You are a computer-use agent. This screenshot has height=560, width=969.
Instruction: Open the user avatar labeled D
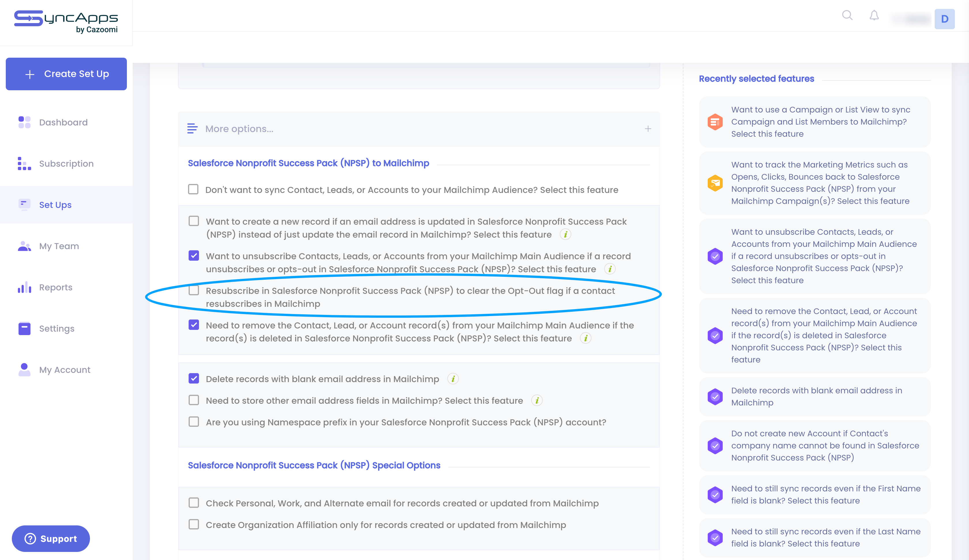pos(944,19)
